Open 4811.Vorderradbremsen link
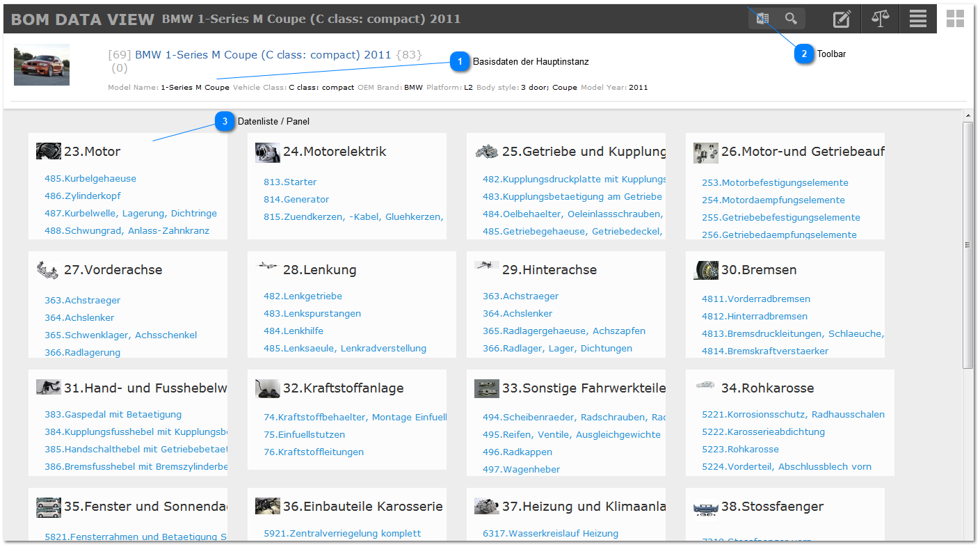 click(x=756, y=299)
